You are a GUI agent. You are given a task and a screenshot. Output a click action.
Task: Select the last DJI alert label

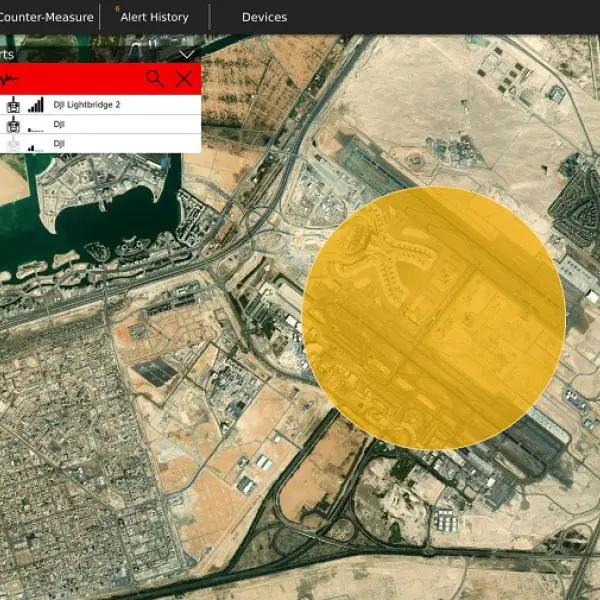point(59,144)
